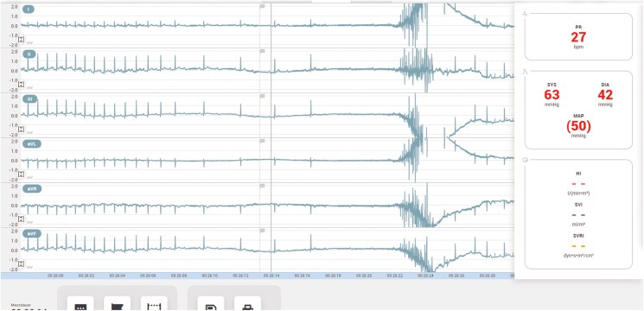Open the keyboard-style annotation toolbar button
Viewport: 644px width, 311px height.
coord(80,303)
